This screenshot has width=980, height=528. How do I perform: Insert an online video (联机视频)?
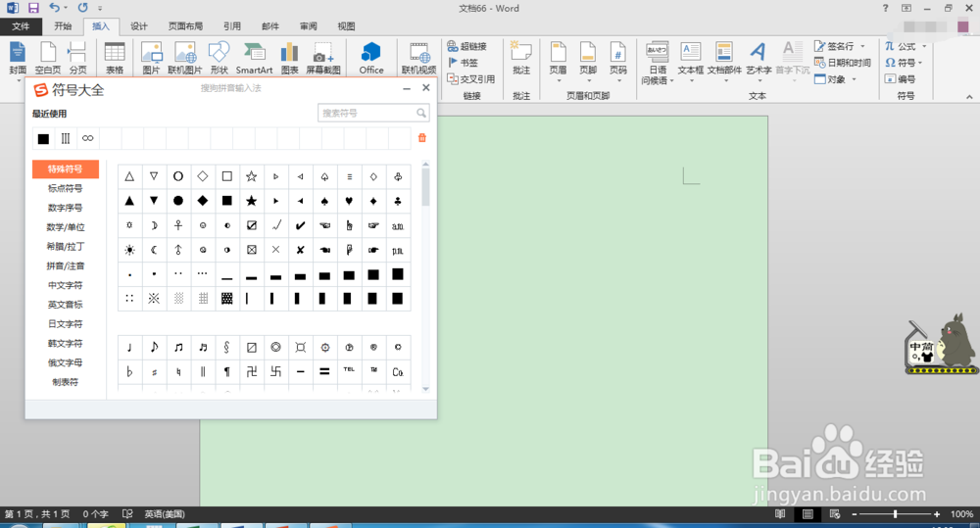coord(418,58)
